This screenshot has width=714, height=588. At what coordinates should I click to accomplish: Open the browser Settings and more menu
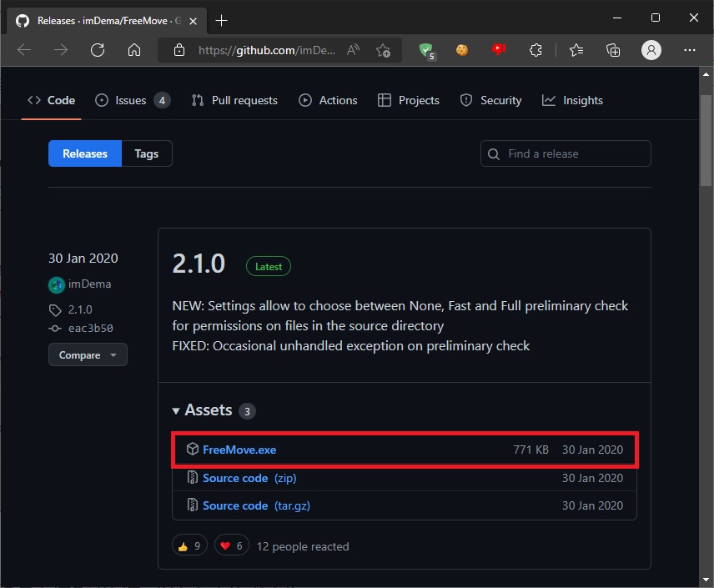tap(690, 50)
